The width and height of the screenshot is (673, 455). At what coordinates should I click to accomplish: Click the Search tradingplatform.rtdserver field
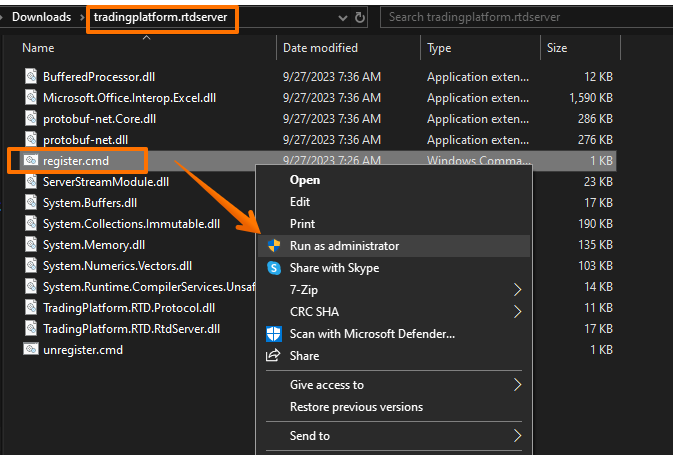[520, 17]
